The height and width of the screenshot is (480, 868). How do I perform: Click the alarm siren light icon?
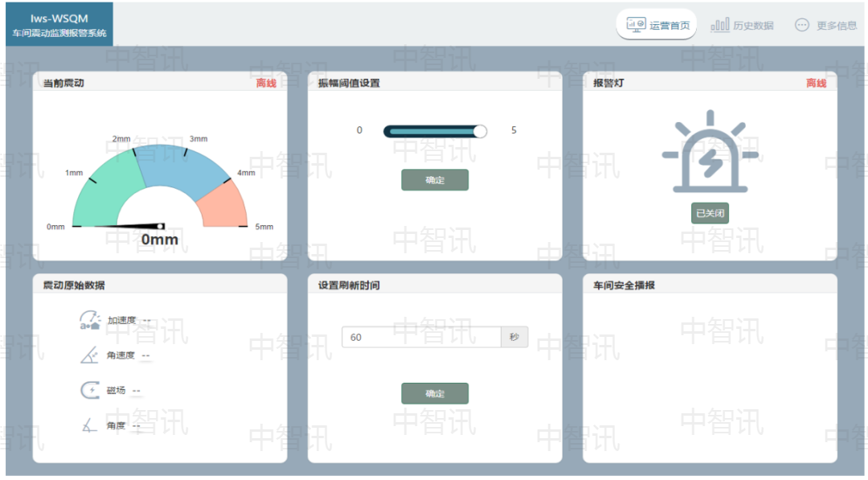pos(710,152)
